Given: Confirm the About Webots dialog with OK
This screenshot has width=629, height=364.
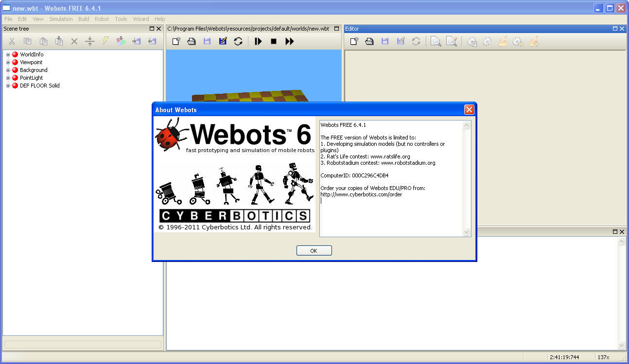Looking at the screenshot, I should (314, 251).
